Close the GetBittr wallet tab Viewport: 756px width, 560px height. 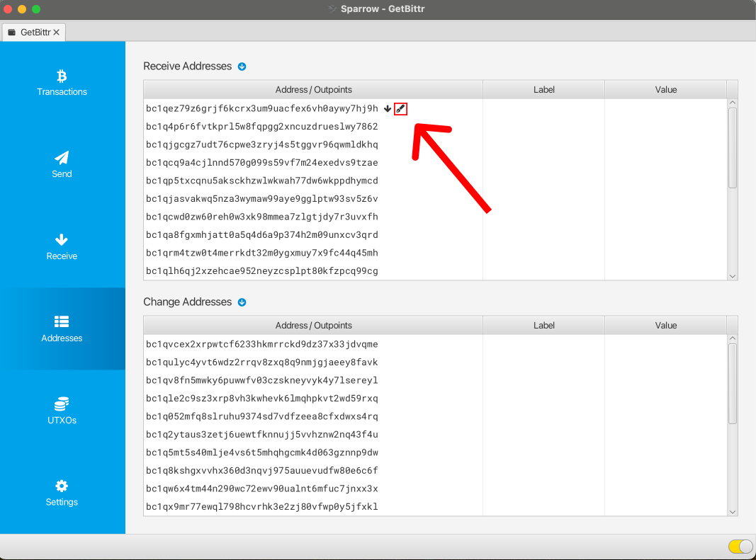point(57,33)
